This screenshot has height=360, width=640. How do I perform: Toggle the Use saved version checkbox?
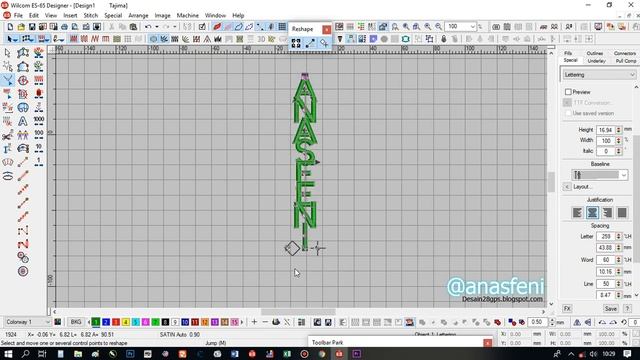[568, 113]
